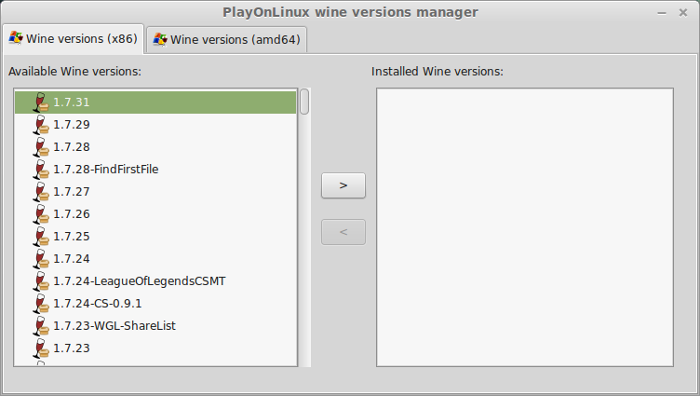Click the icon next to 1.7.24-LeagueOfLegendsCSMT
The image size is (700, 396).
[x=41, y=281]
